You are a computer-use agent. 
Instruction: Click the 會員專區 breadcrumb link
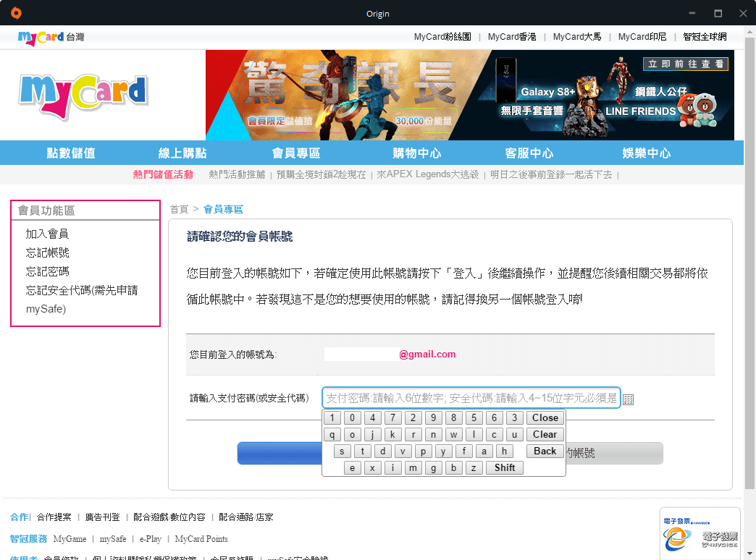[x=223, y=210]
